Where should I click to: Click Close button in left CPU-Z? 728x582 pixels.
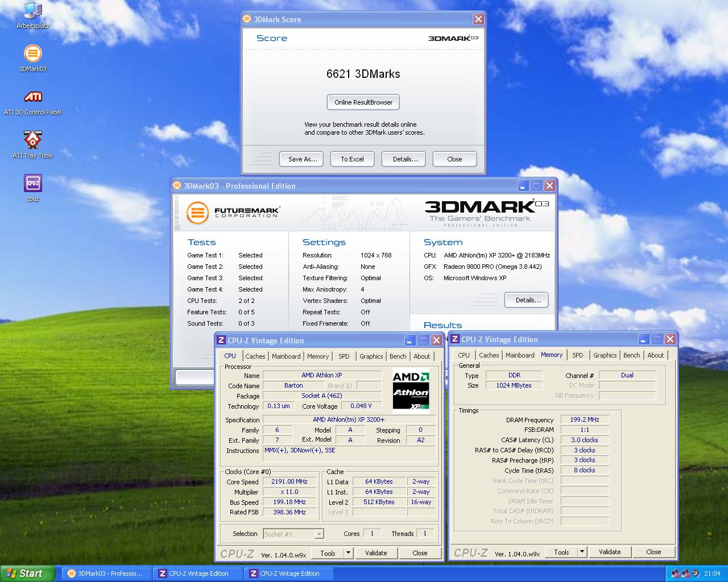click(420, 553)
